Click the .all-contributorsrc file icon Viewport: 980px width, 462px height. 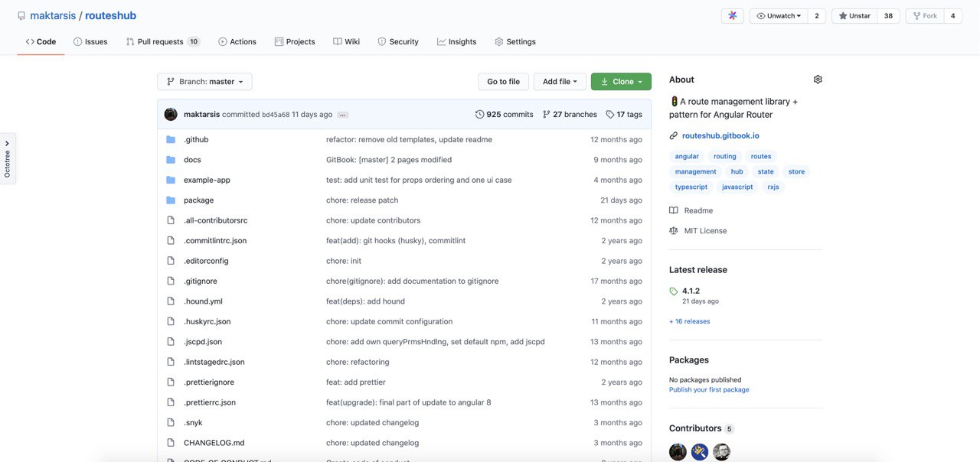point(171,220)
